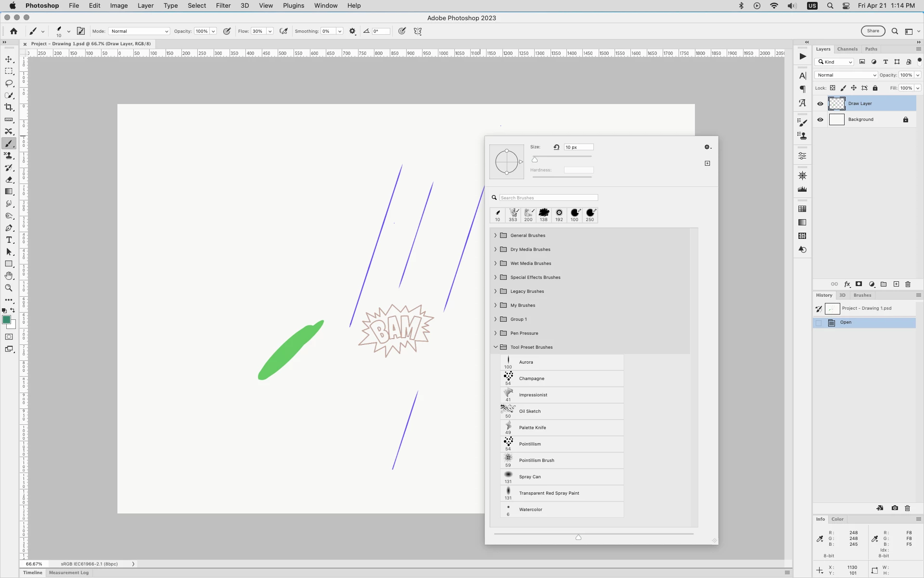Click the foreground color swatch
This screenshot has height=578, width=924.
[6, 320]
